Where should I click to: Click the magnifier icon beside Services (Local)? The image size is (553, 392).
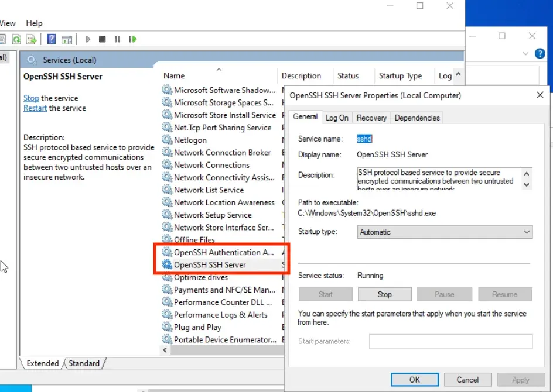32,60
